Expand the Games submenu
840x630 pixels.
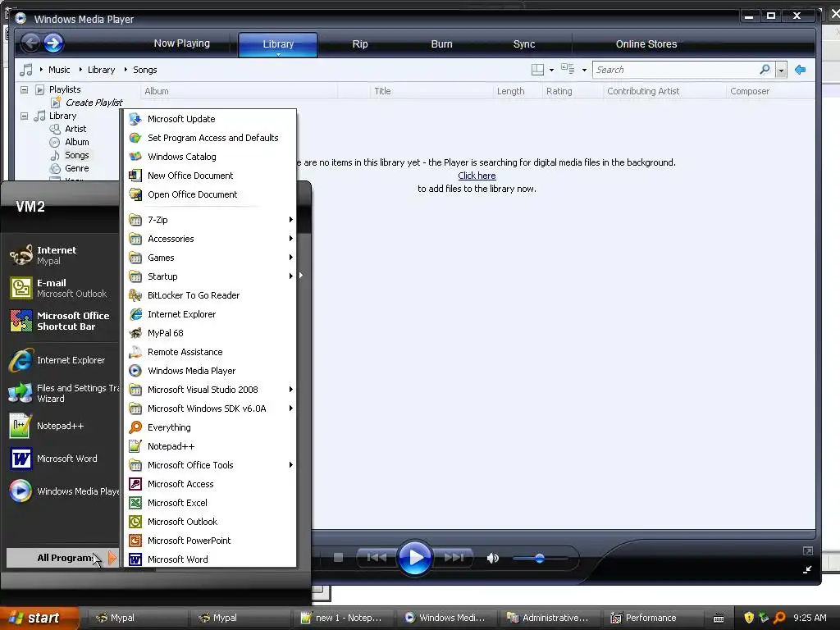click(210, 258)
